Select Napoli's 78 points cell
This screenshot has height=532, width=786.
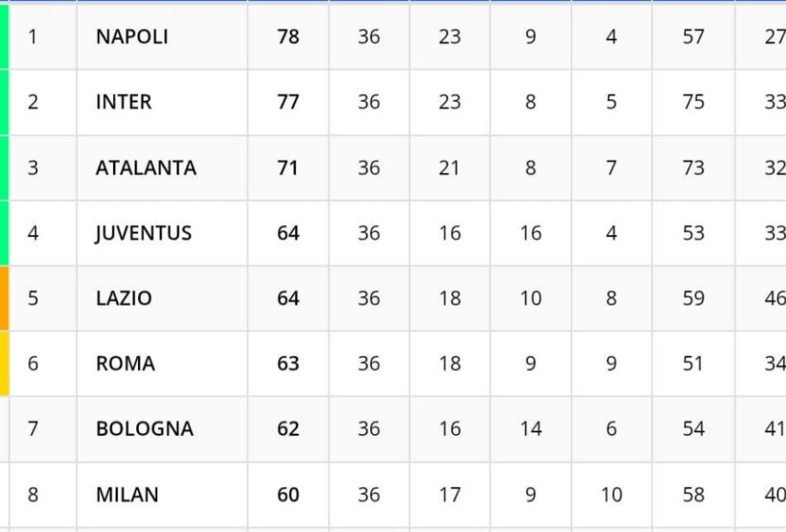pos(288,36)
